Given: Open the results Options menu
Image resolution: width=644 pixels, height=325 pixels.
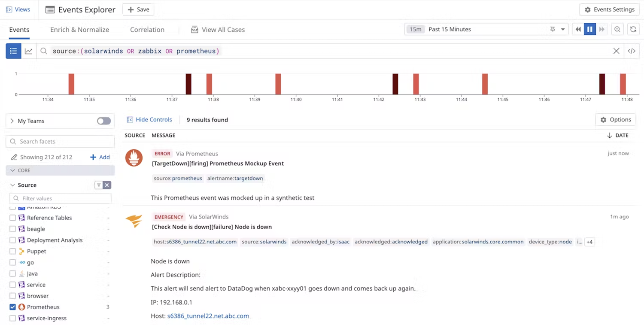Looking at the screenshot, I should (x=616, y=120).
